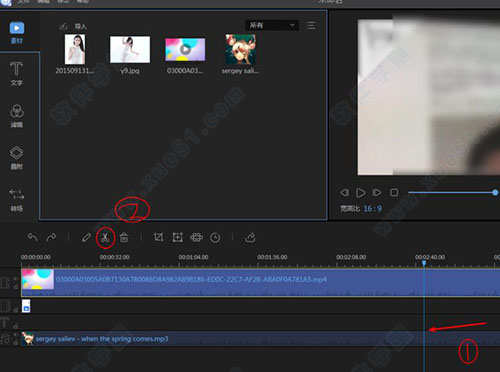Viewport: 500px width, 372px height.
Task: Open the 所有 media filter dropdown
Action: [272, 25]
